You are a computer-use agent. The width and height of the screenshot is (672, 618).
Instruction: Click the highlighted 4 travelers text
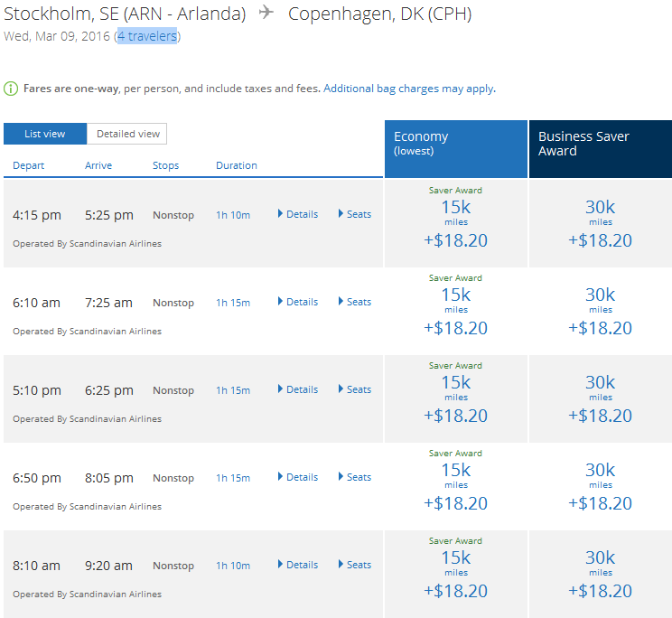(x=147, y=36)
